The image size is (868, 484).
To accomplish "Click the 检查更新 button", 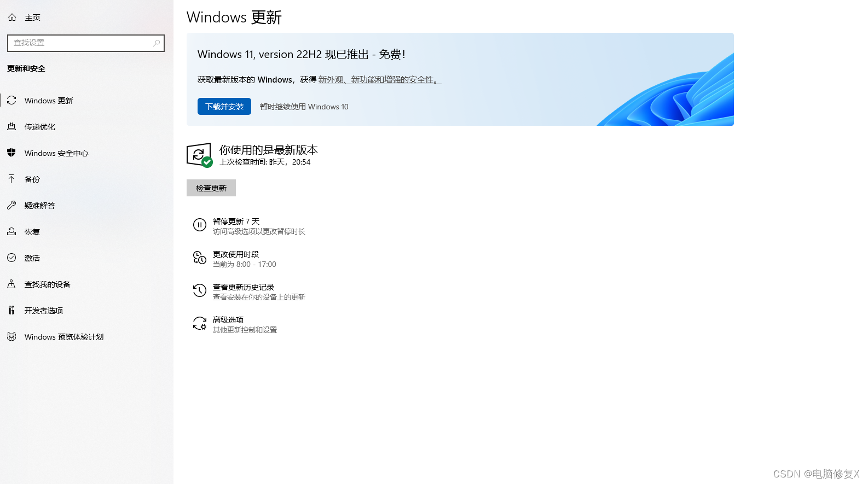I will tap(211, 188).
